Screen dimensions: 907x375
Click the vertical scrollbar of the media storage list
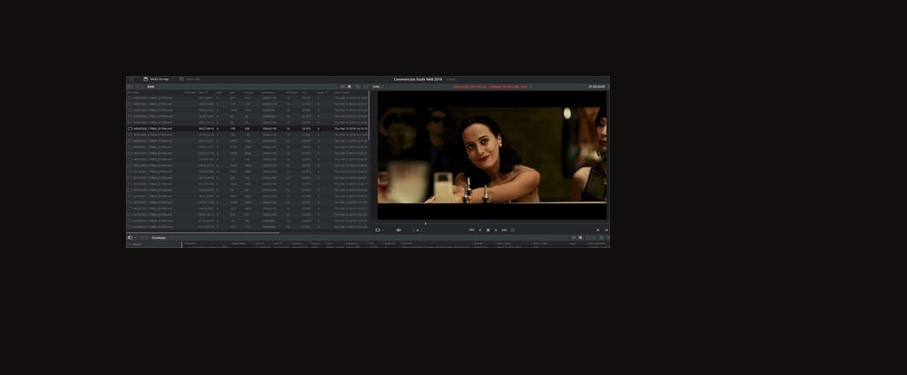pos(370,116)
